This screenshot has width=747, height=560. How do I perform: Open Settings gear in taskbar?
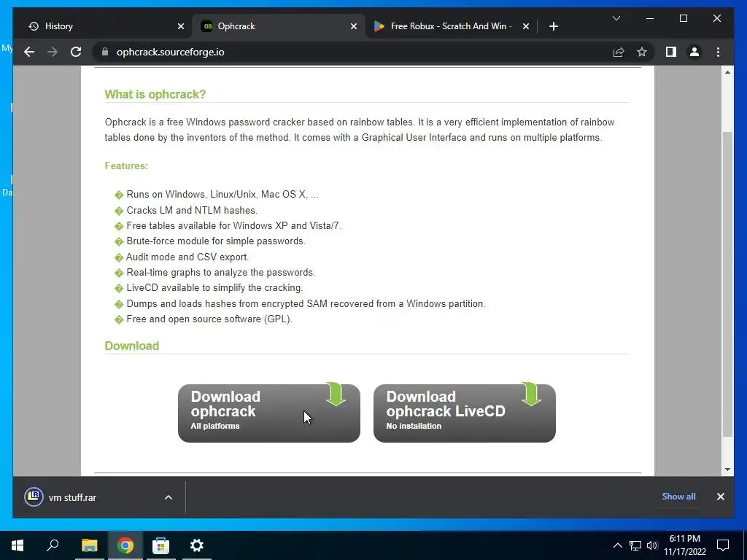point(196,545)
